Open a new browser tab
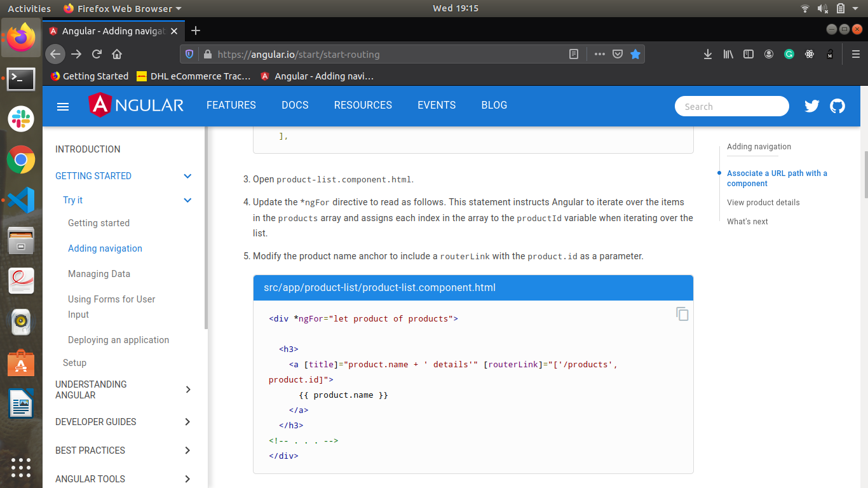Image resolution: width=868 pixels, height=488 pixels. (196, 30)
